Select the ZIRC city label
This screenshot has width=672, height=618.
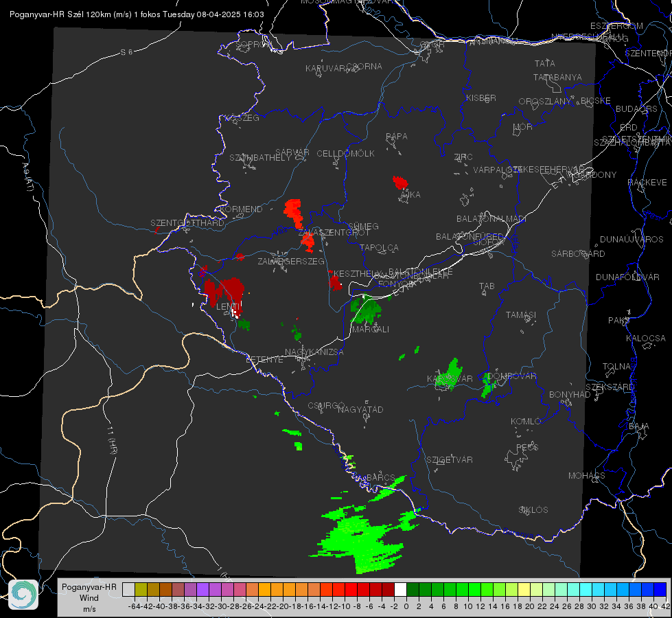(x=463, y=157)
